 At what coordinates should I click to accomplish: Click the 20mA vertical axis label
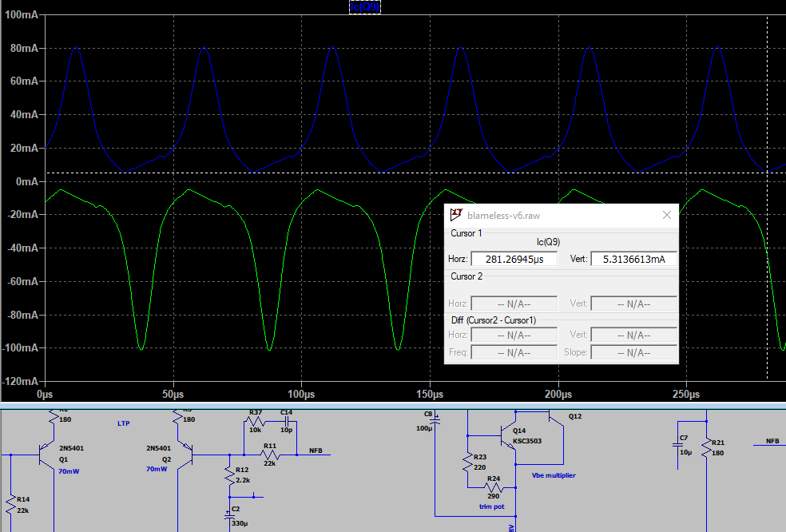tap(24, 148)
